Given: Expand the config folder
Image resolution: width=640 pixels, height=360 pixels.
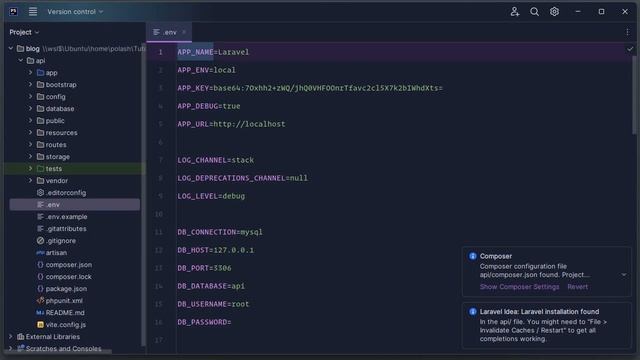Looking at the screenshot, I should tap(30, 97).
